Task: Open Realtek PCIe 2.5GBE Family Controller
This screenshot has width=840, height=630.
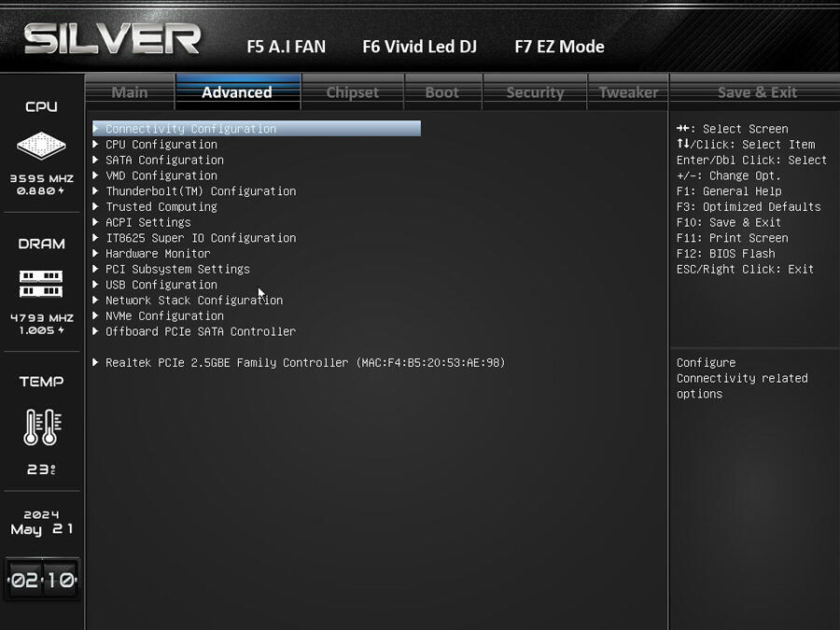Action: (305, 362)
